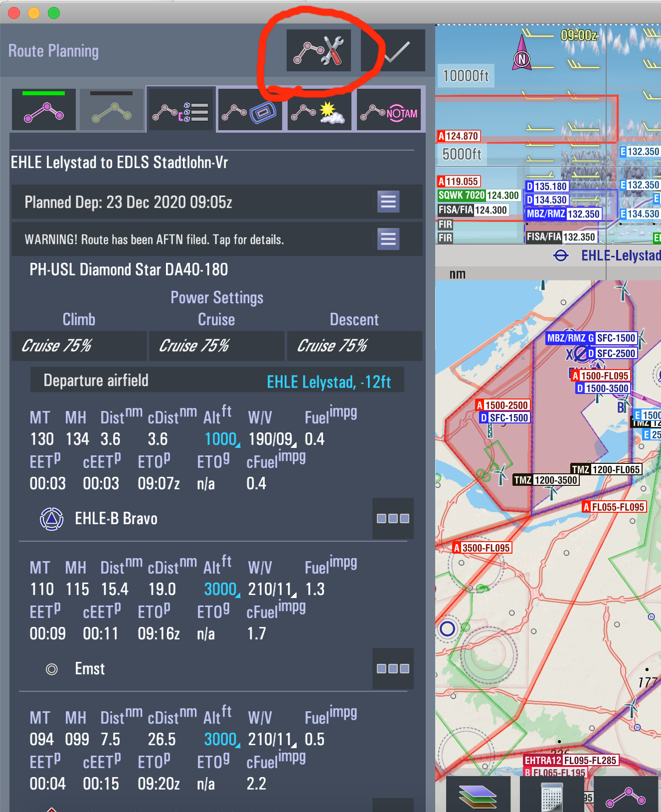Open the route airspace tab

[250, 110]
